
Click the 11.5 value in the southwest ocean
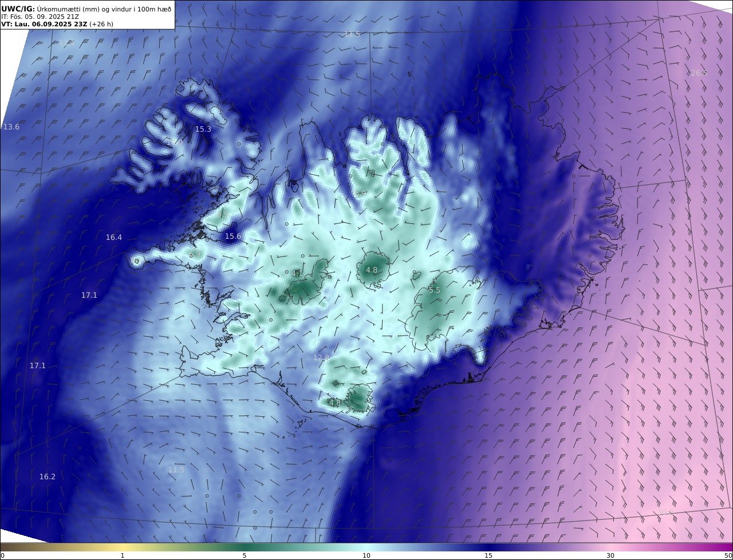(x=176, y=470)
